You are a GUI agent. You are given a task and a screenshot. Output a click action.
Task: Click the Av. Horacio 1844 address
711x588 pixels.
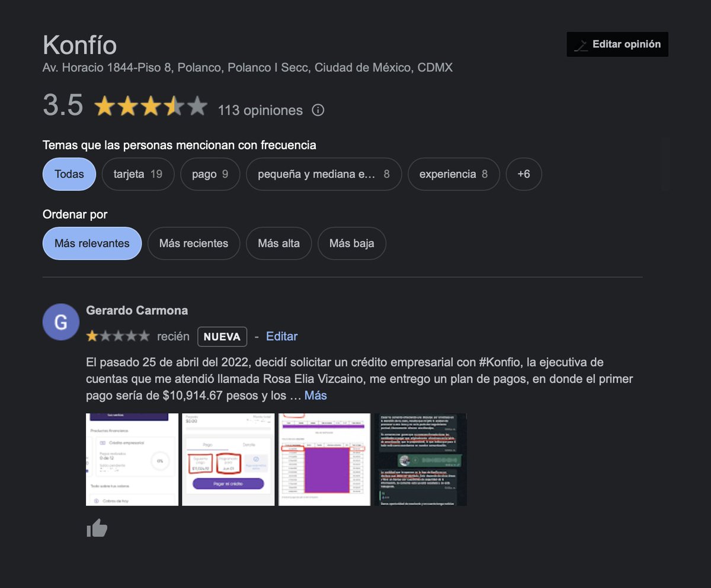pos(248,68)
